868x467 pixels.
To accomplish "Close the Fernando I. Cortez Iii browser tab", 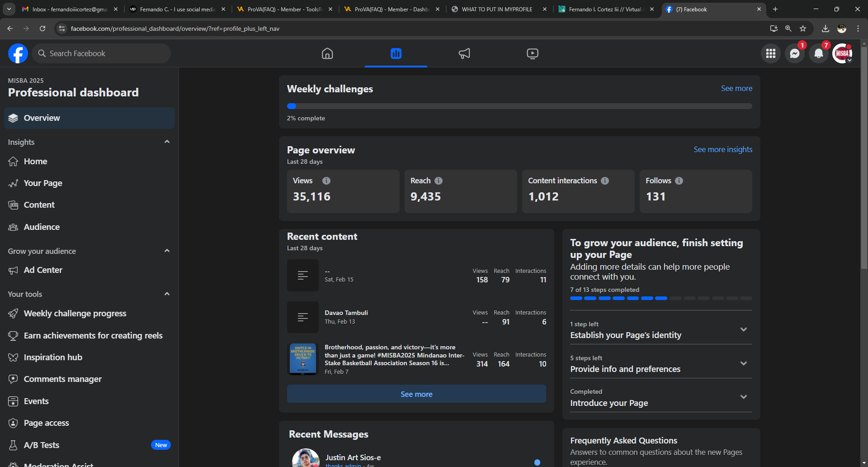I will pos(652,9).
